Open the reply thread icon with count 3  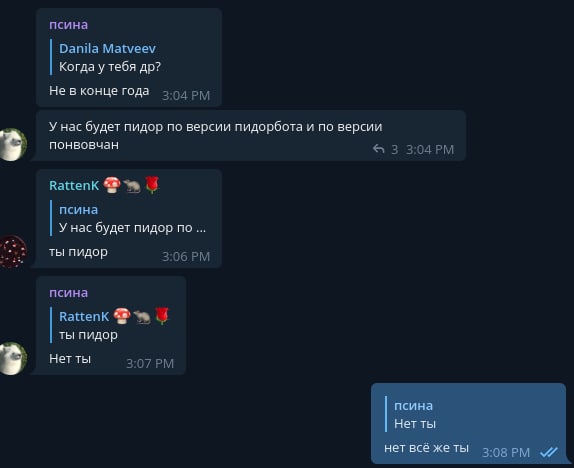379,149
